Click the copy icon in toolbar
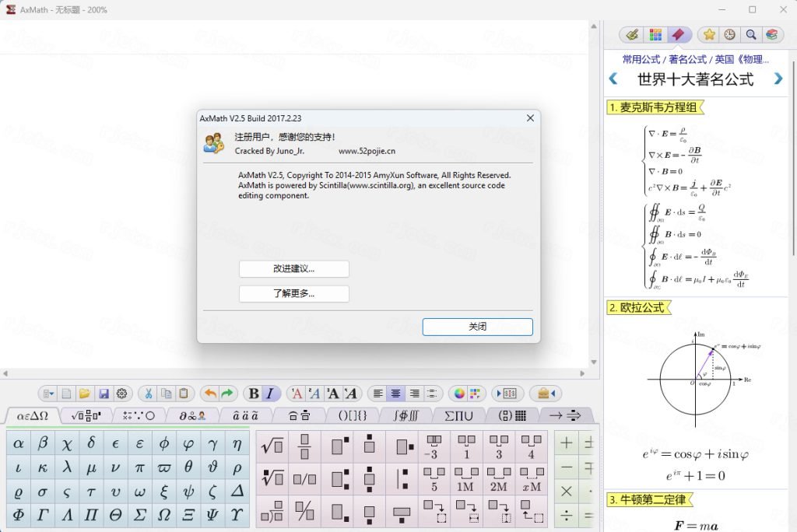The width and height of the screenshot is (797, 532). pyautogui.click(x=167, y=394)
